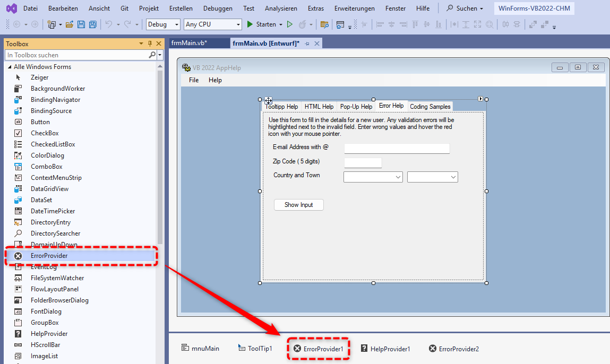Open the Debug configuration dropdown
The image size is (610, 364).
(164, 24)
